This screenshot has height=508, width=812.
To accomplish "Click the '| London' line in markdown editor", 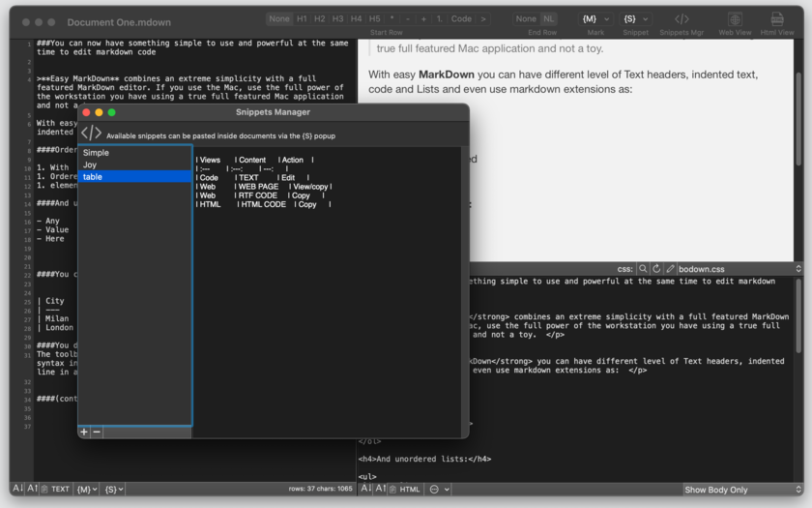I will pyautogui.click(x=55, y=327).
